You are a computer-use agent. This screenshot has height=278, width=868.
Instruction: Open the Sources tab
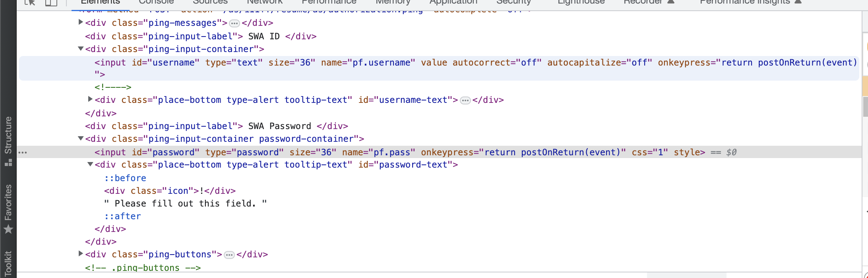210,2
